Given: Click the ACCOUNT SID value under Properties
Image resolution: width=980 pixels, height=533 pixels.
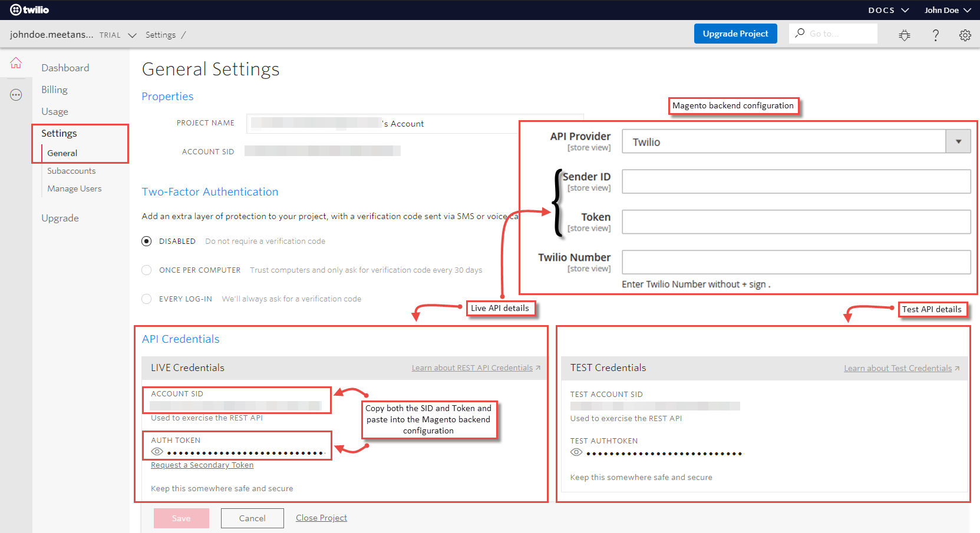Looking at the screenshot, I should pyautogui.click(x=322, y=151).
